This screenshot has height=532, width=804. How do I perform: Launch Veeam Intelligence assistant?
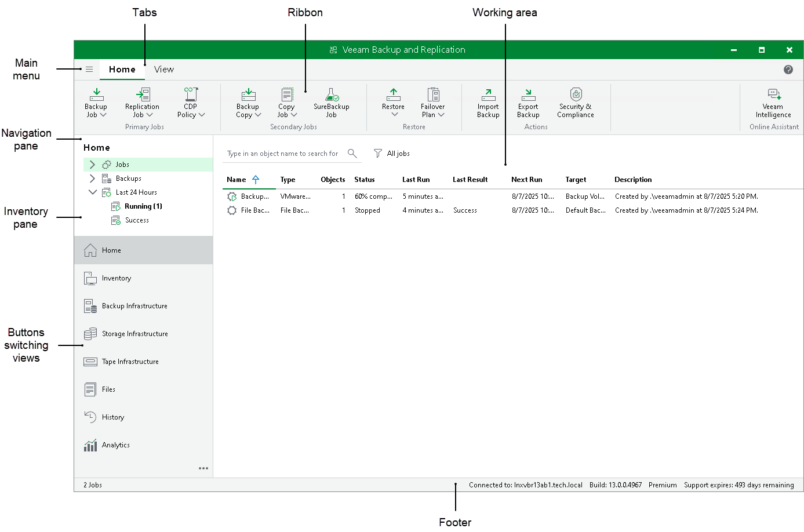point(773,95)
